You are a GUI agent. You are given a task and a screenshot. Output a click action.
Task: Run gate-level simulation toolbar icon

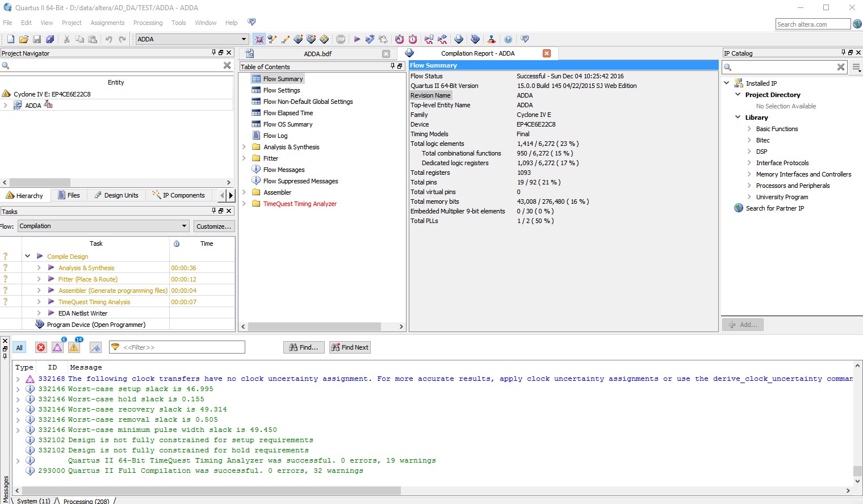(442, 39)
